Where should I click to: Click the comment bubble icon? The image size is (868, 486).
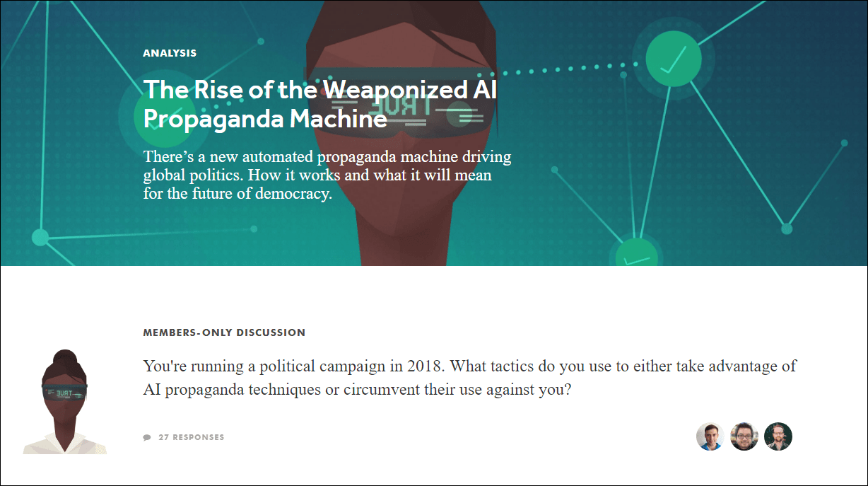point(147,437)
